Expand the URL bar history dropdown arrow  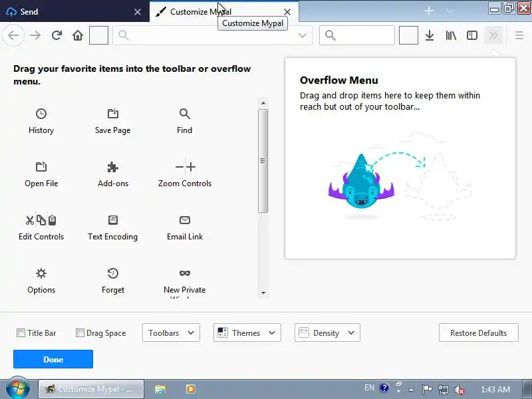point(303,35)
